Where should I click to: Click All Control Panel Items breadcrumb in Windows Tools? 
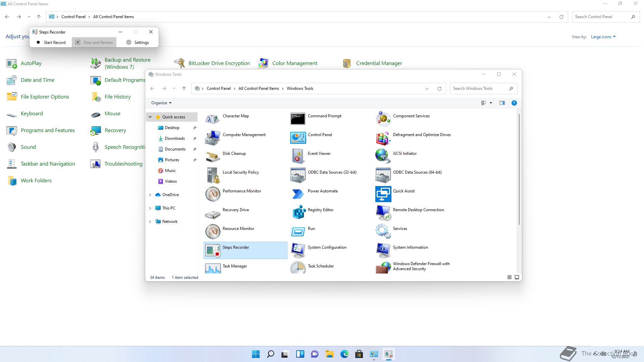tap(259, 88)
